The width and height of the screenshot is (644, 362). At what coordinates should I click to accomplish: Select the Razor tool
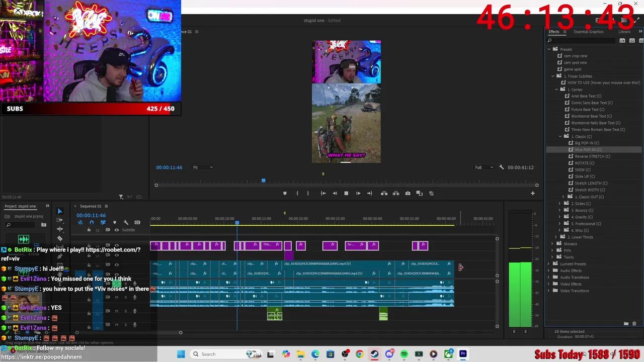point(59,238)
